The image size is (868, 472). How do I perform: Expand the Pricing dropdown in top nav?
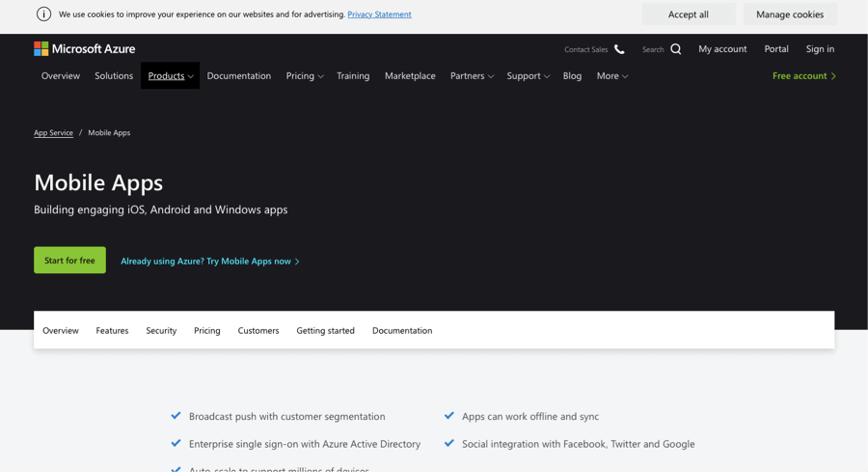pos(305,76)
